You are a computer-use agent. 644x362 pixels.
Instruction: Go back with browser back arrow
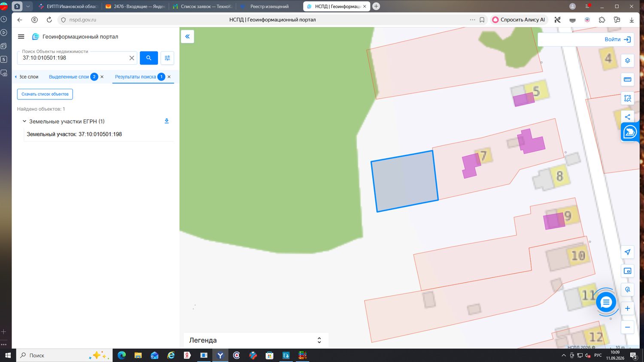point(20,20)
